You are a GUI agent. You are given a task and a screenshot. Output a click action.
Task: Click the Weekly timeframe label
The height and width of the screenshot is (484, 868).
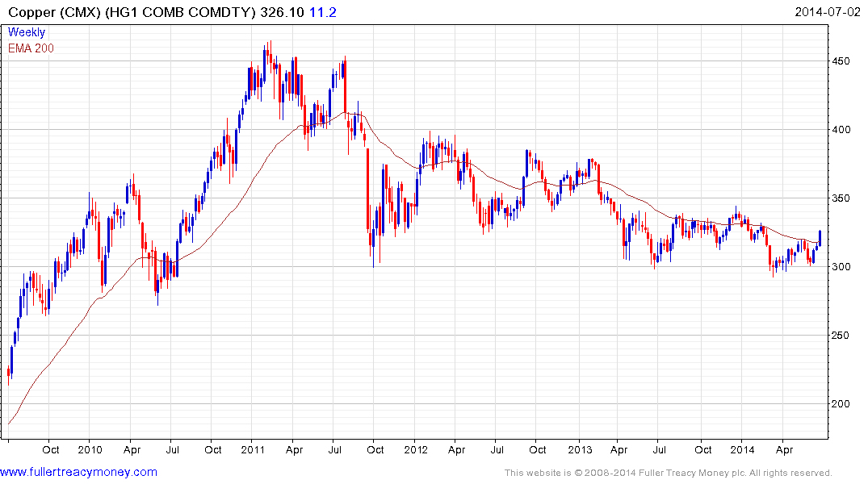coord(27,32)
